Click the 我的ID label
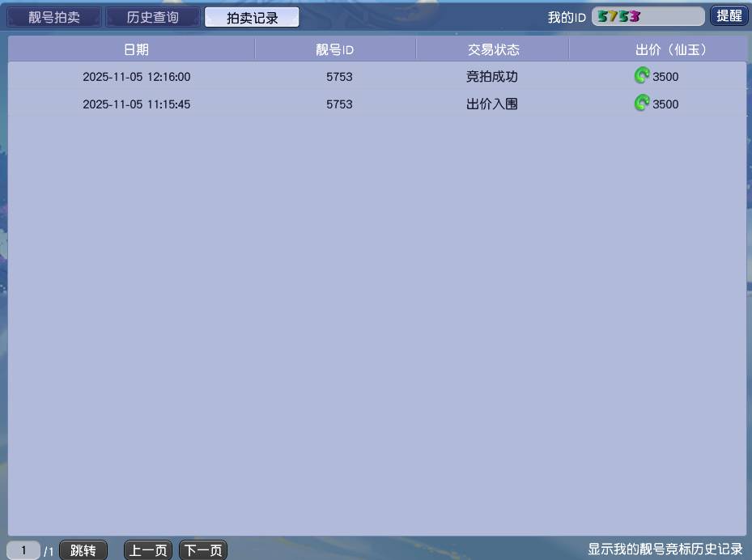The height and width of the screenshot is (560, 752). (567, 17)
